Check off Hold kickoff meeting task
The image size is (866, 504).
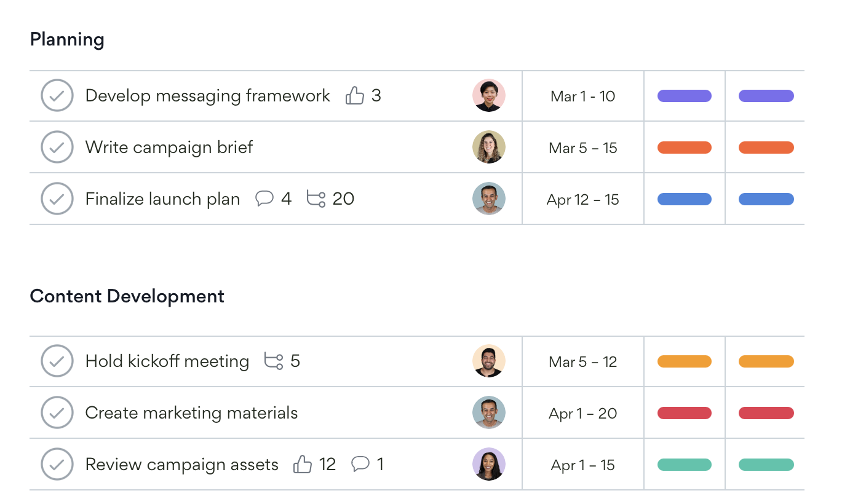point(57,361)
